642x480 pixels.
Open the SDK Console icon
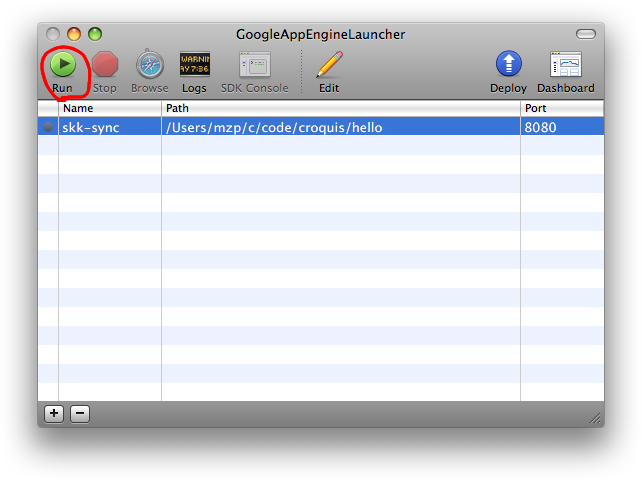pyautogui.click(x=255, y=64)
